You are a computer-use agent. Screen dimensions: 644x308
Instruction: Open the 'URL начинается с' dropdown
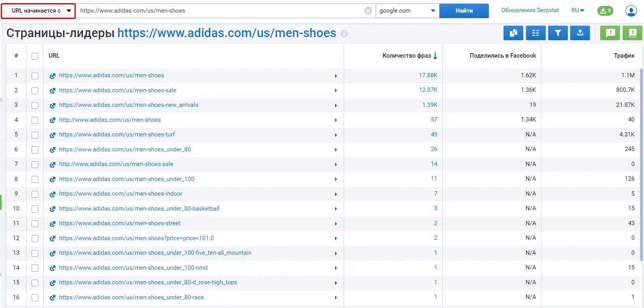(38, 11)
